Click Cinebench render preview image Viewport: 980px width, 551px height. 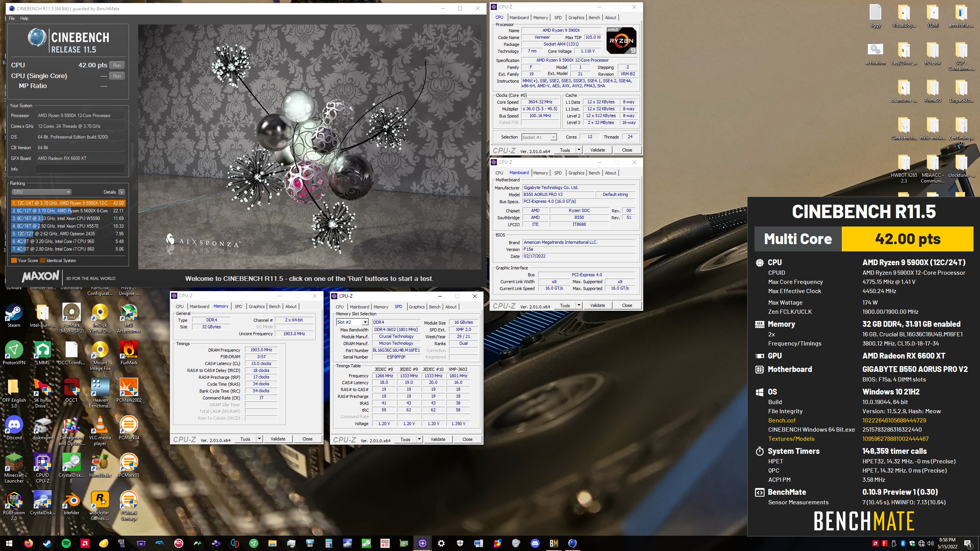pos(309,147)
